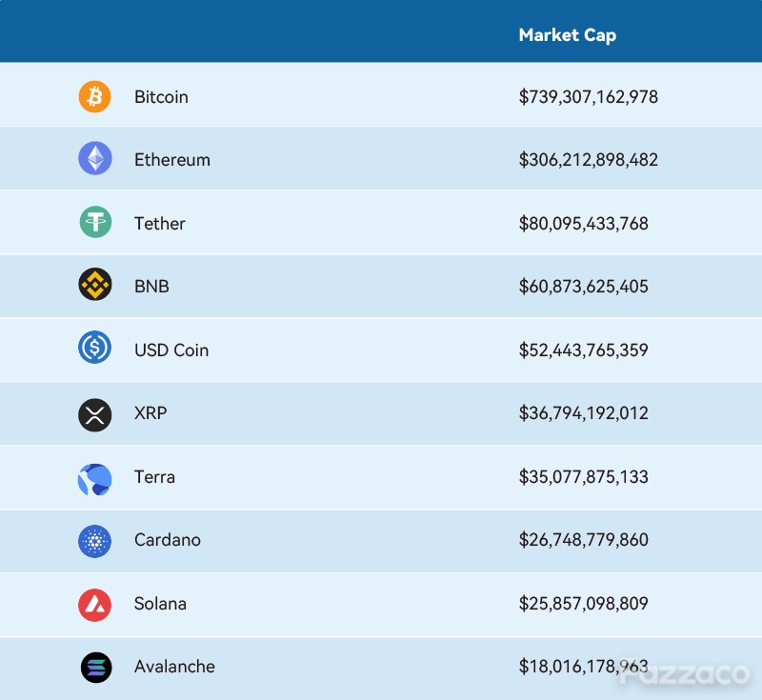Click the blue dotted Cardano icon
Screen dimensions: 762x700
[94, 541]
